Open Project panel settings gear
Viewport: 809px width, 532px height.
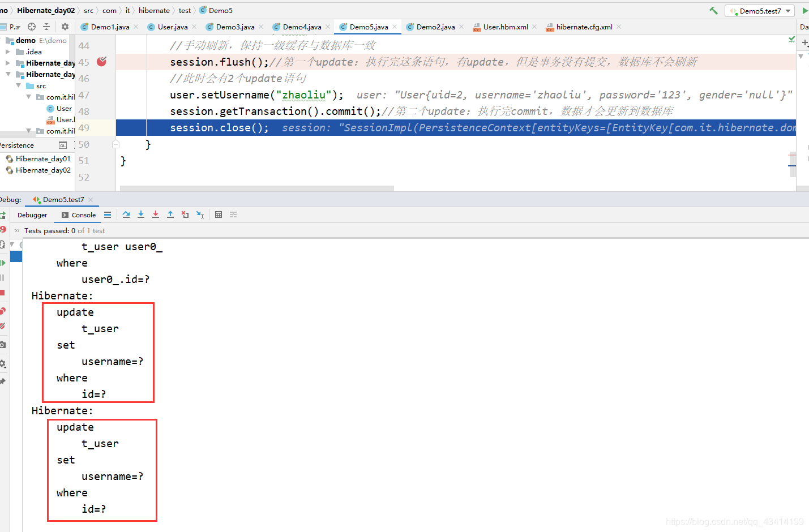[65, 27]
